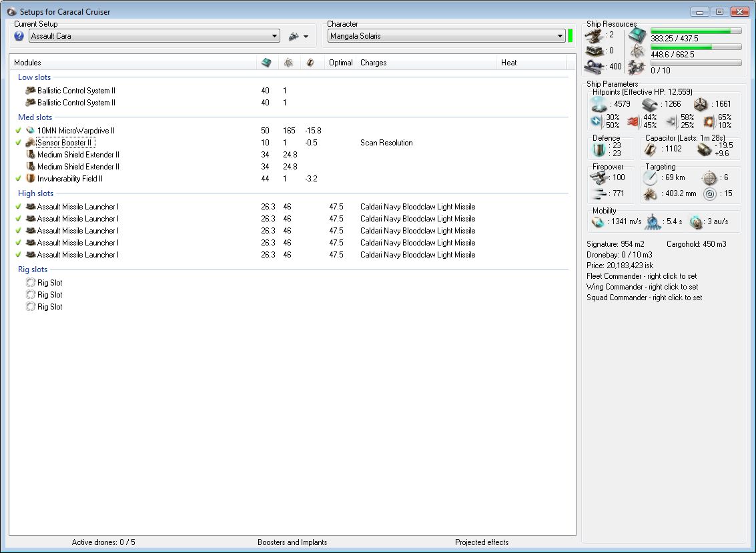The image size is (756, 553).
Task: Click the powergrid column header icon
Action: 288,63
